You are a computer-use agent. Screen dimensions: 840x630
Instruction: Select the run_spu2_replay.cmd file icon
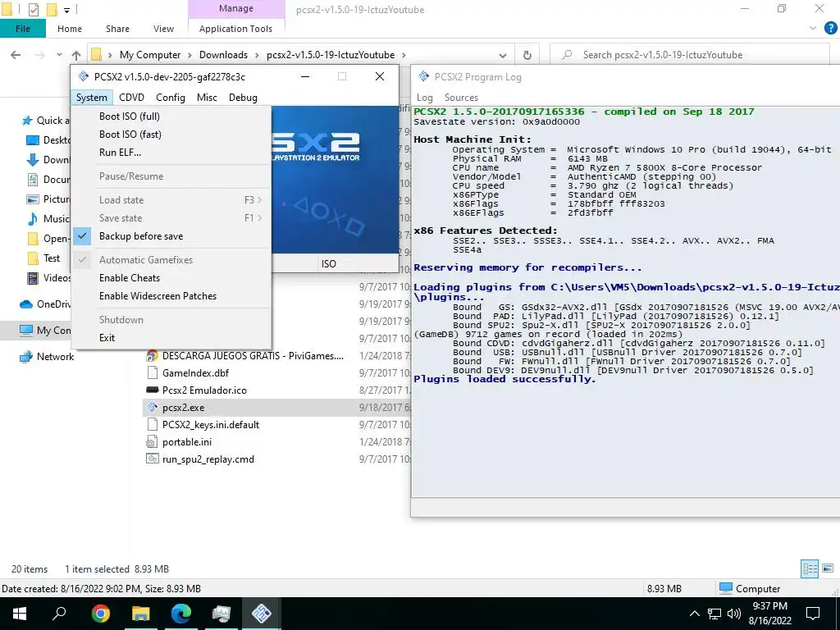pyautogui.click(x=153, y=459)
